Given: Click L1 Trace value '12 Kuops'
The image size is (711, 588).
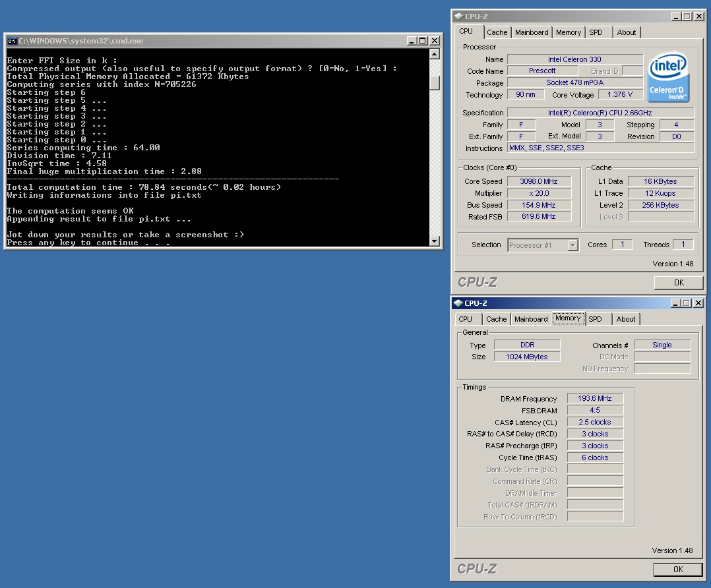Looking at the screenshot, I should (661, 193).
